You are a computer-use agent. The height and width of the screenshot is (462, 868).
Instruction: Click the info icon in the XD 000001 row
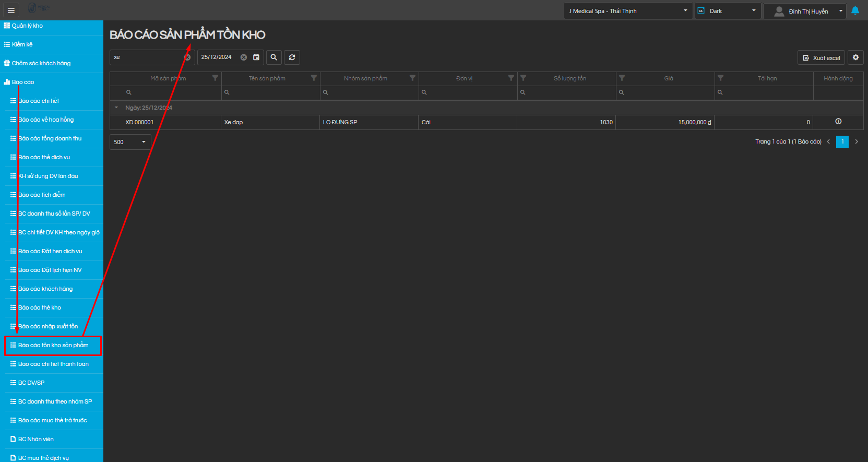[838, 122]
